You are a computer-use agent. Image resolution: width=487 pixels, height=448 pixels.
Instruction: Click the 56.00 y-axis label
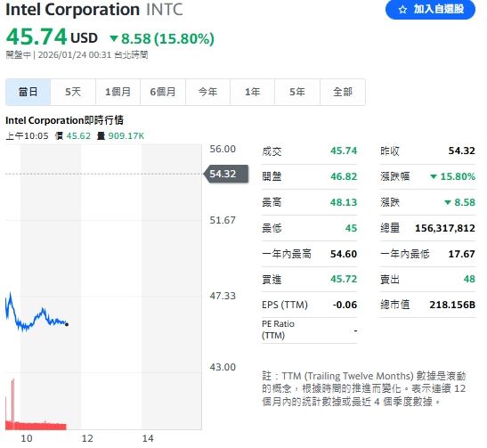pos(223,149)
